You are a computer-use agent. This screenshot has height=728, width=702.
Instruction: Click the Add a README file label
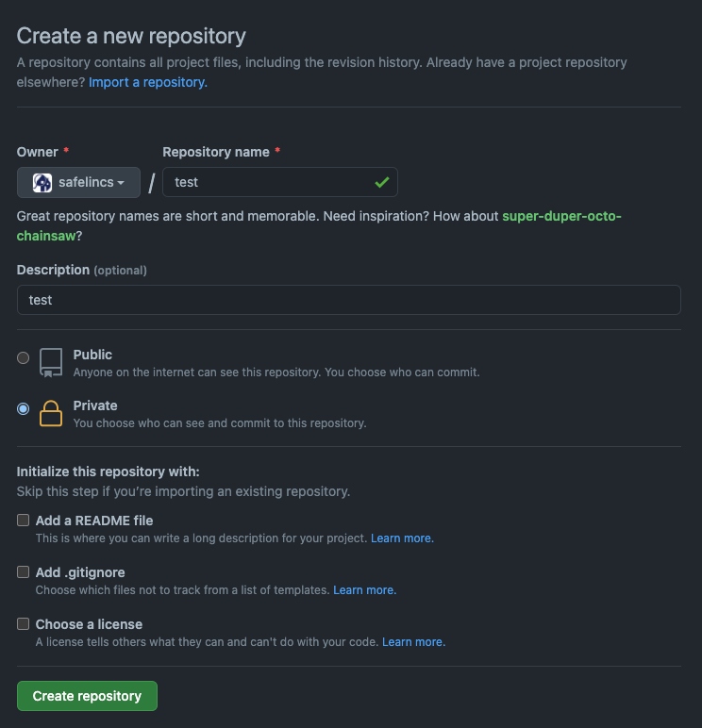(x=94, y=521)
